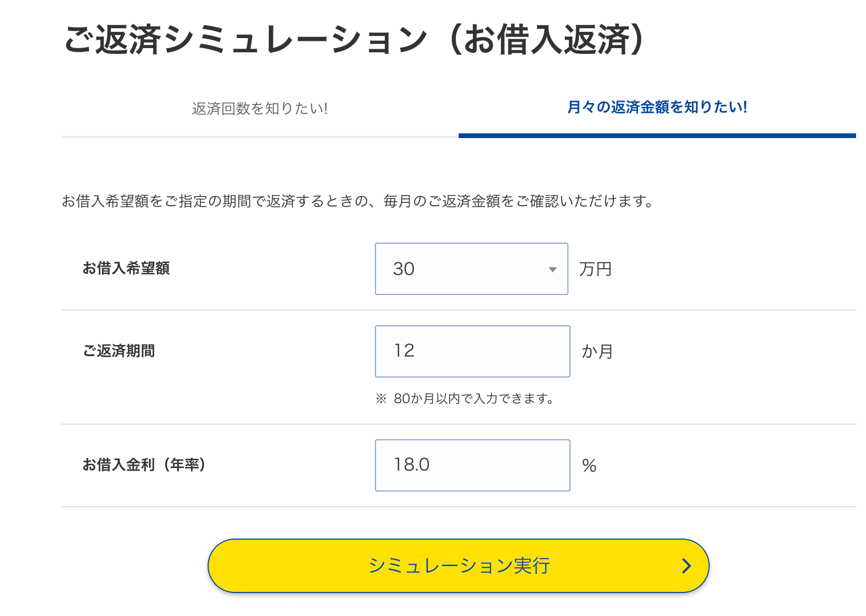Click the dropdown arrow beside 30
This screenshot has height=616, width=866.
pyautogui.click(x=552, y=270)
